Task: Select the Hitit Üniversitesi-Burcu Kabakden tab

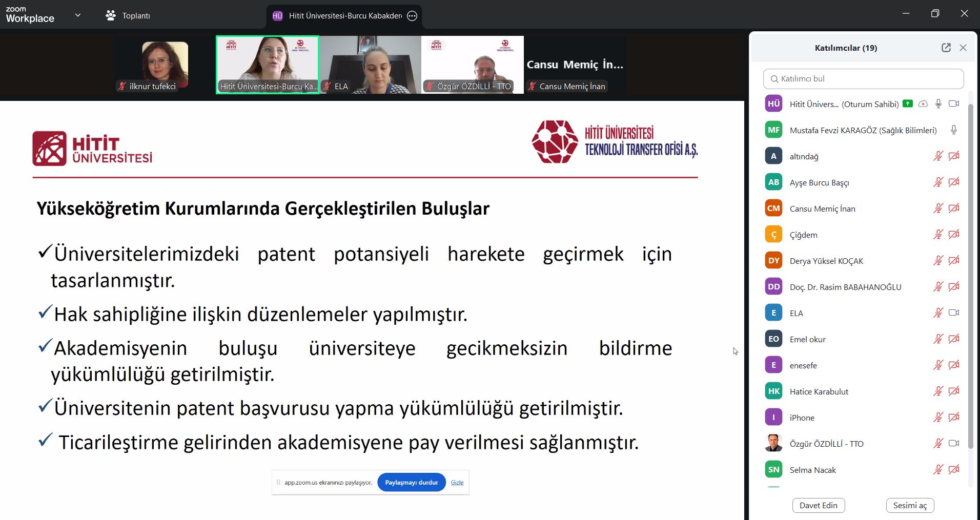Action: [344, 16]
